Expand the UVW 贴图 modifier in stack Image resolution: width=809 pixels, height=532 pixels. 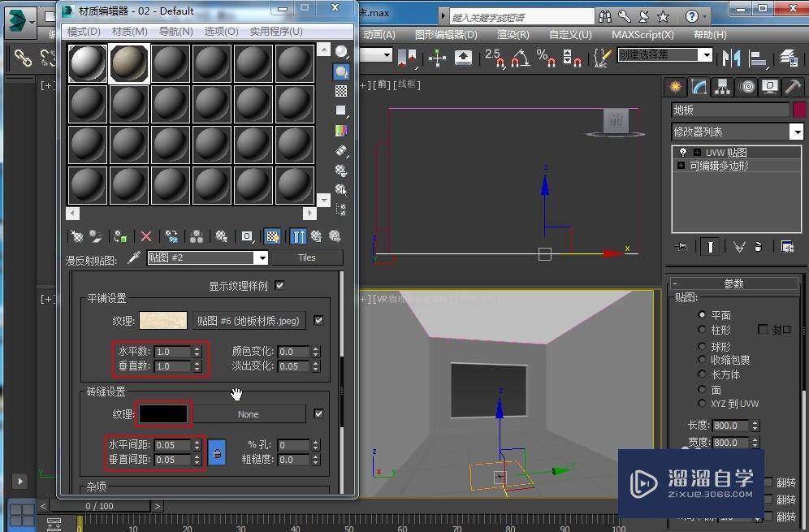(x=696, y=152)
